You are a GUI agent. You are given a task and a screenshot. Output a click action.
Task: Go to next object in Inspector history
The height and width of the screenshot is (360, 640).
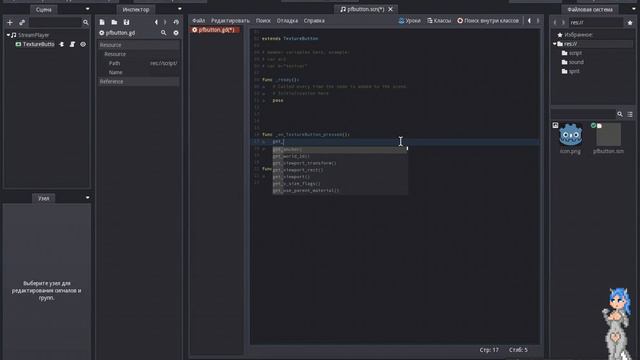click(x=165, y=22)
